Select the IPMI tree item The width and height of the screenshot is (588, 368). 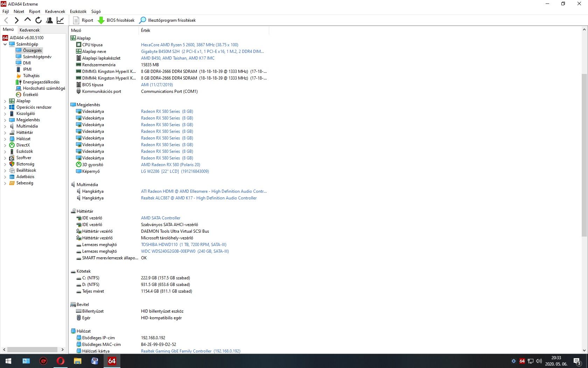coord(27,69)
